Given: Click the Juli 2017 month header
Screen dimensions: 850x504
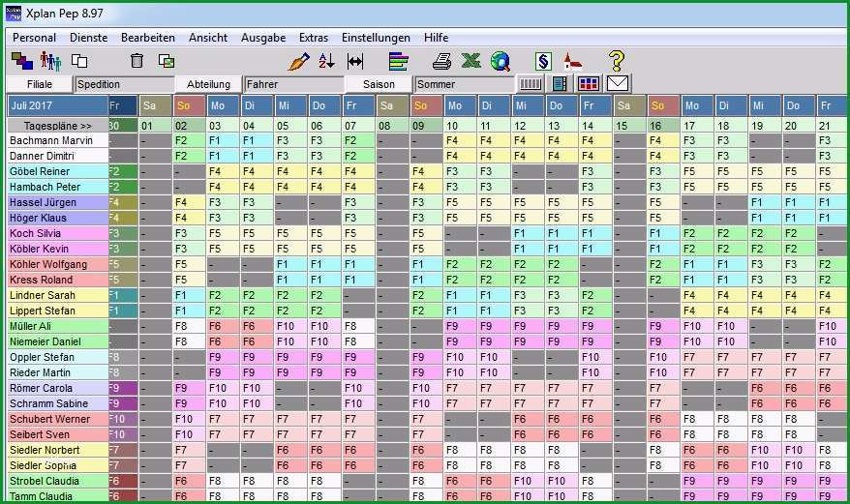Looking at the screenshot, I should 57,105.
